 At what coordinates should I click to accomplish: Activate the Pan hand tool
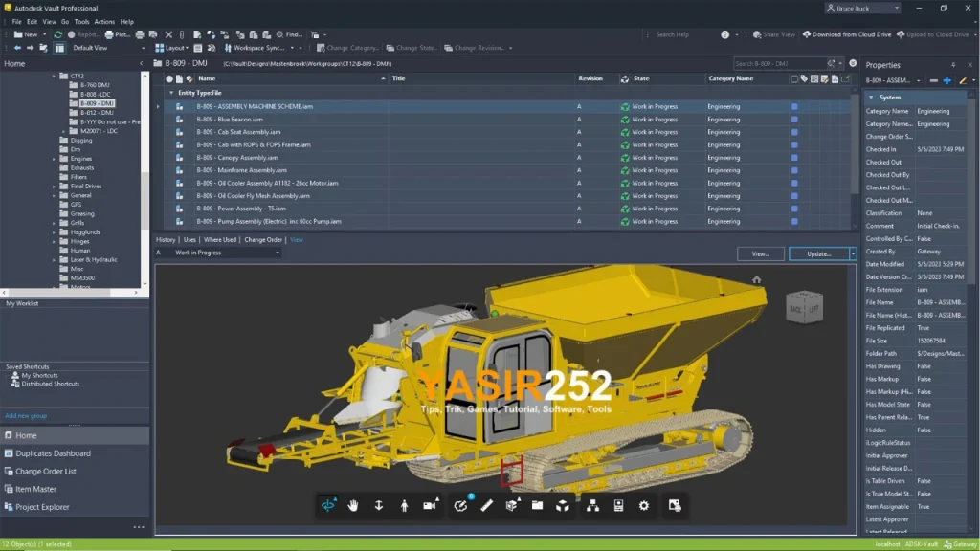point(353,505)
